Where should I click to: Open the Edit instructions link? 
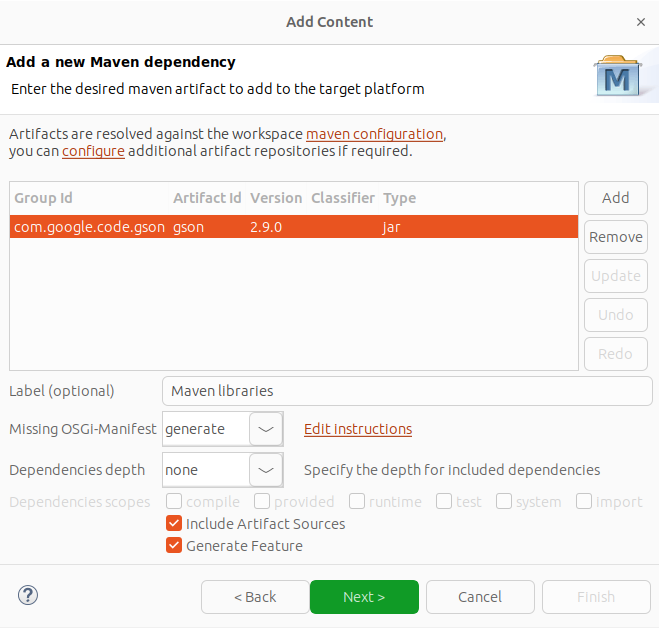pyautogui.click(x=358, y=429)
